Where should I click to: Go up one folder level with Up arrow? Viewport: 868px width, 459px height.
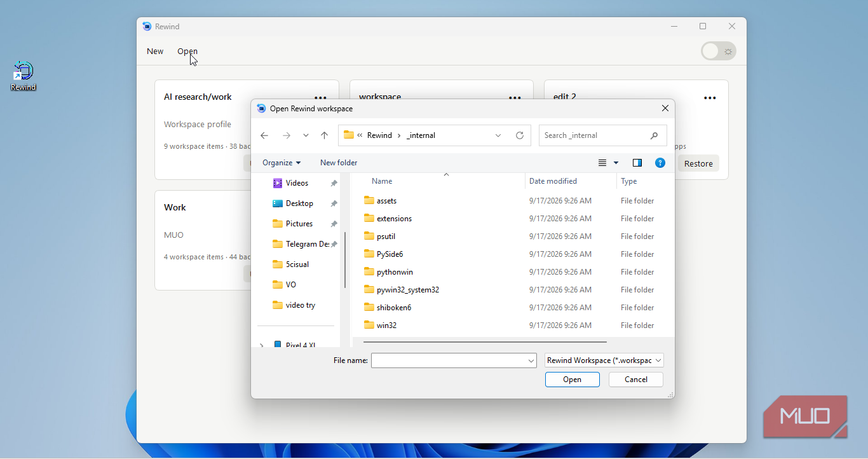[x=324, y=135]
